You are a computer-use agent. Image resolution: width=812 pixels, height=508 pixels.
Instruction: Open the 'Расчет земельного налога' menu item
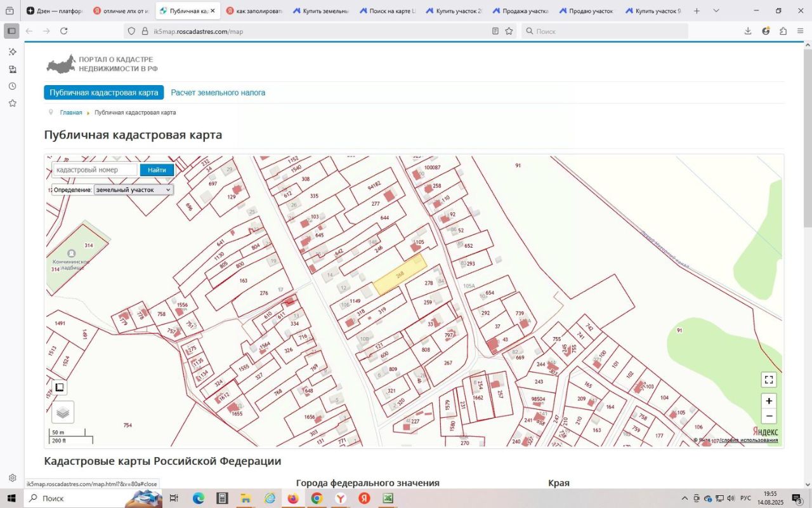[x=218, y=93]
